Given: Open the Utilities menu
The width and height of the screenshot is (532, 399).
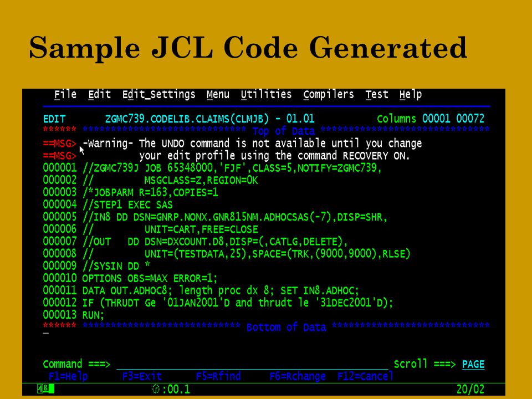Looking at the screenshot, I should click(266, 94).
